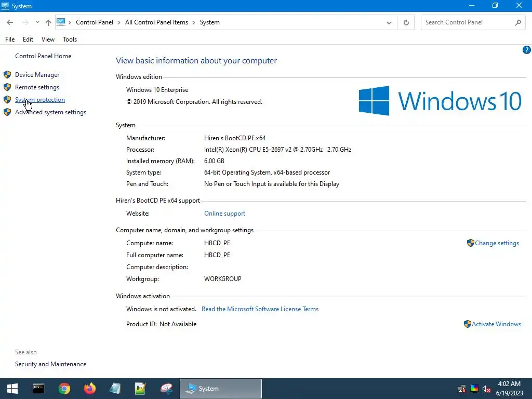
Task: Go to Control Panel Home
Action: [x=43, y=56]
